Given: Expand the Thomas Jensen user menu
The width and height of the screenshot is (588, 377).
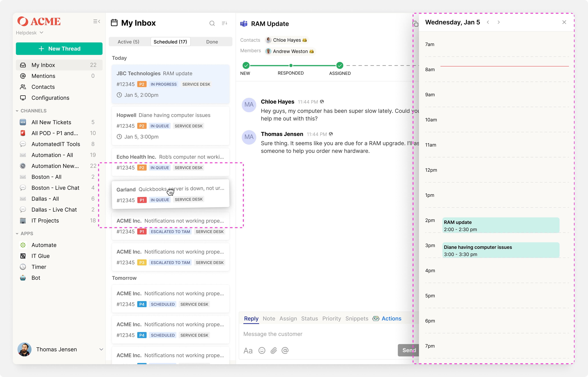Looking at the screenshot, I should pos(101,349).
